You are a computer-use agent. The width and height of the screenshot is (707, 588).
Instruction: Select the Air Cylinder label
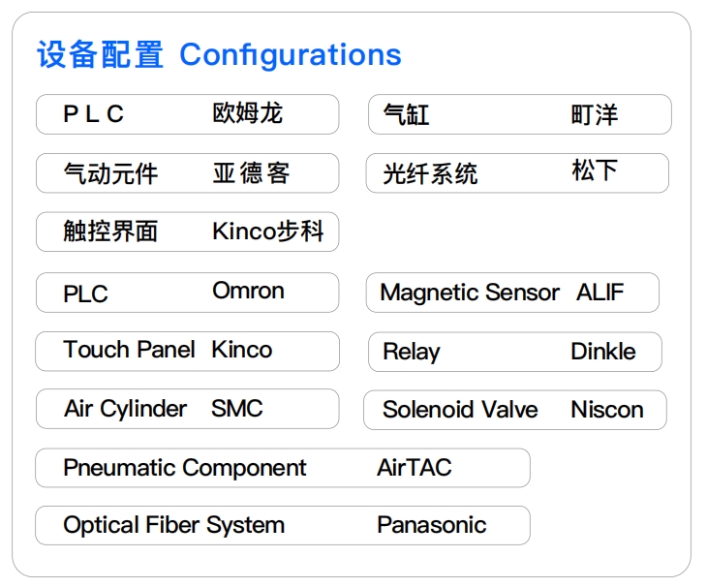pyautogui.click(x=126, y=409)
